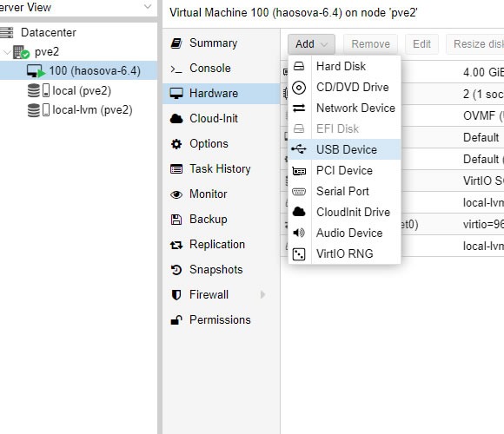Screen dimensions: 504x434
Task: Select local (pve2) storage
Action: pyautogui.click(x=78, y=90)
